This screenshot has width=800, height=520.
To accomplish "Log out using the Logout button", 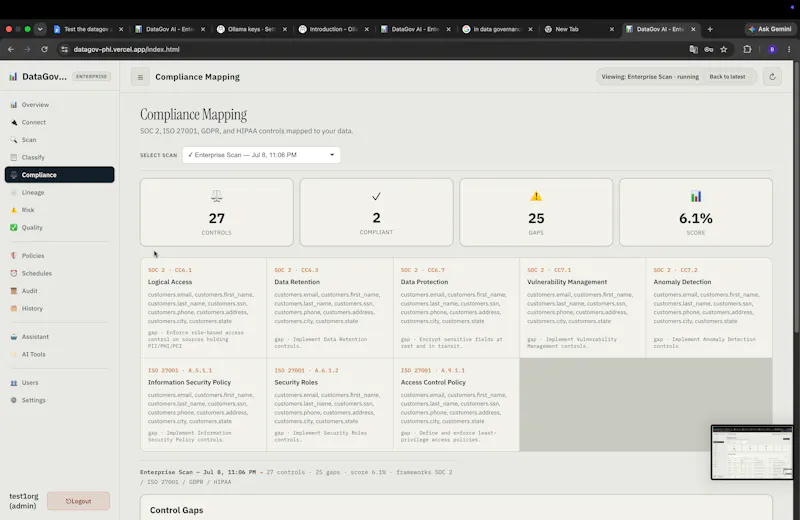I will (79, 501).
